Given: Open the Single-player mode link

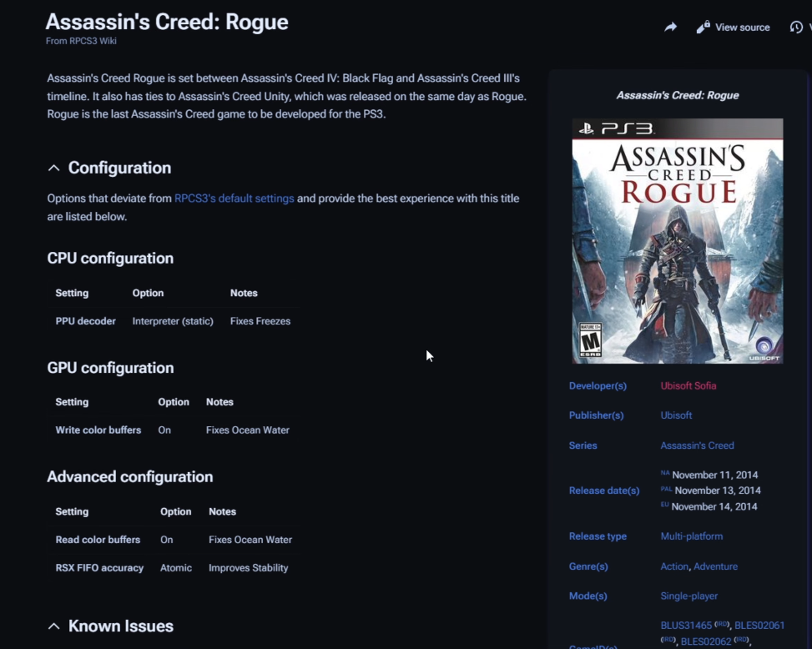Looking at the screenshot, I should (x=688, y=596).
